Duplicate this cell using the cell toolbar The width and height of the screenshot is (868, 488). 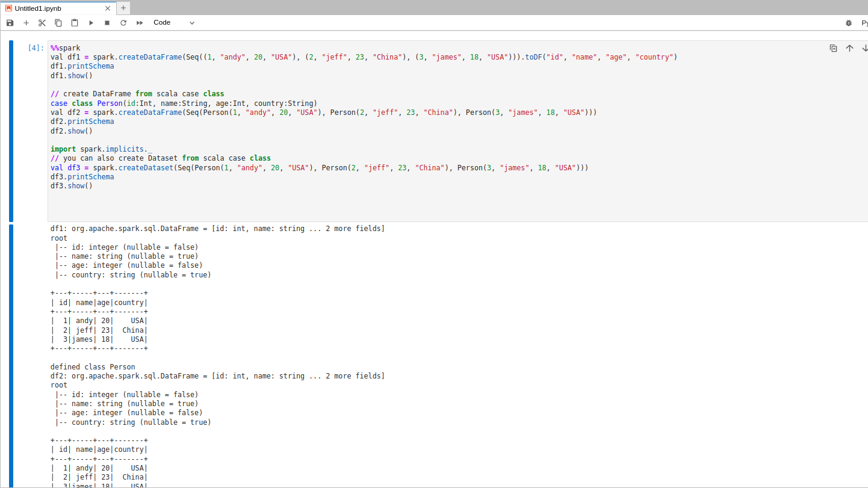click(x=833, y=48)
